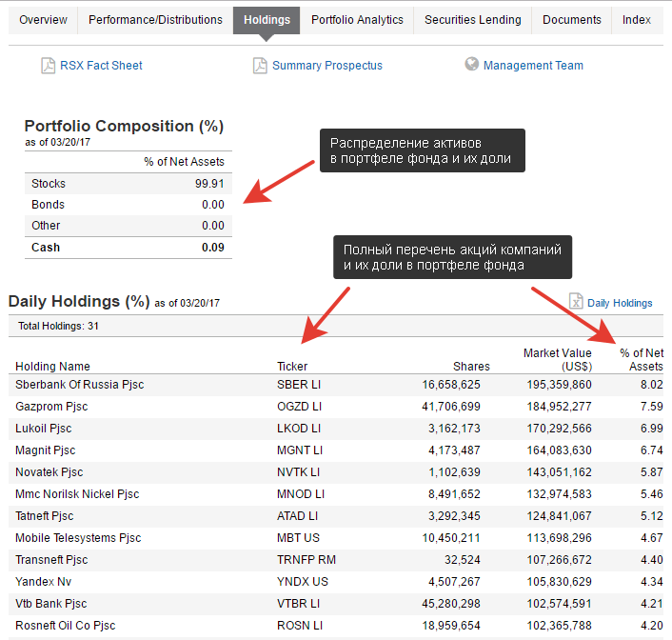Select the Lukoil Pjsc holding name

tap(43, 429)
